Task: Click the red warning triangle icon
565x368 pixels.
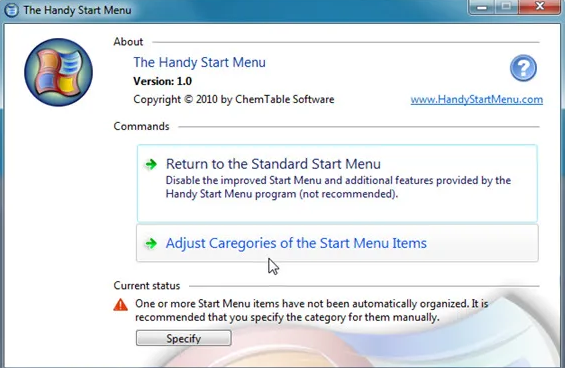Action: click(x=120, y=305)
